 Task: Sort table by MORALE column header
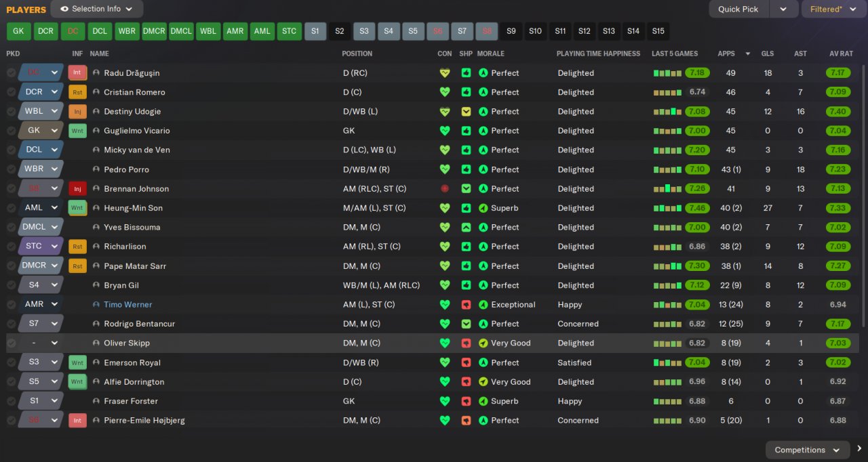[490, 54]
